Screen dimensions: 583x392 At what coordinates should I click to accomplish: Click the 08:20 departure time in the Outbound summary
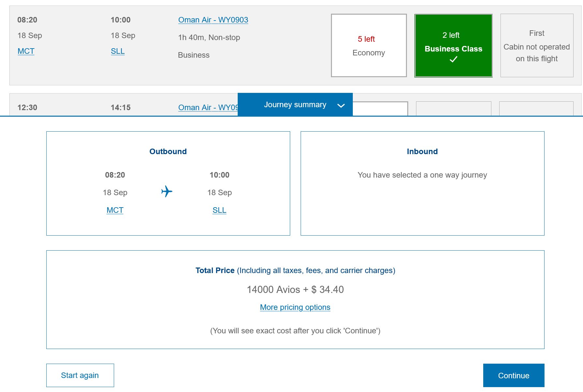point(115,175)
